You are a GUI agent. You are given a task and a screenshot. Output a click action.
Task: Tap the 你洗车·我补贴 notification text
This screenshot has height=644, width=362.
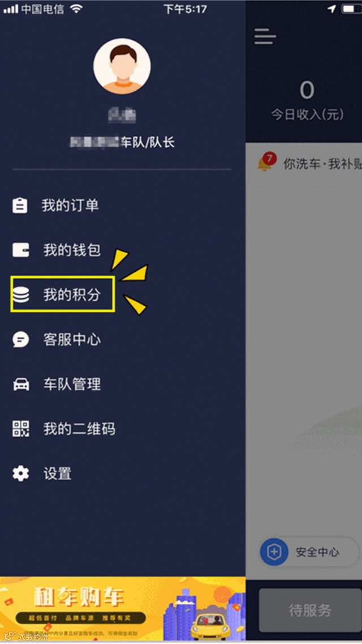click(x=322, y=164)
